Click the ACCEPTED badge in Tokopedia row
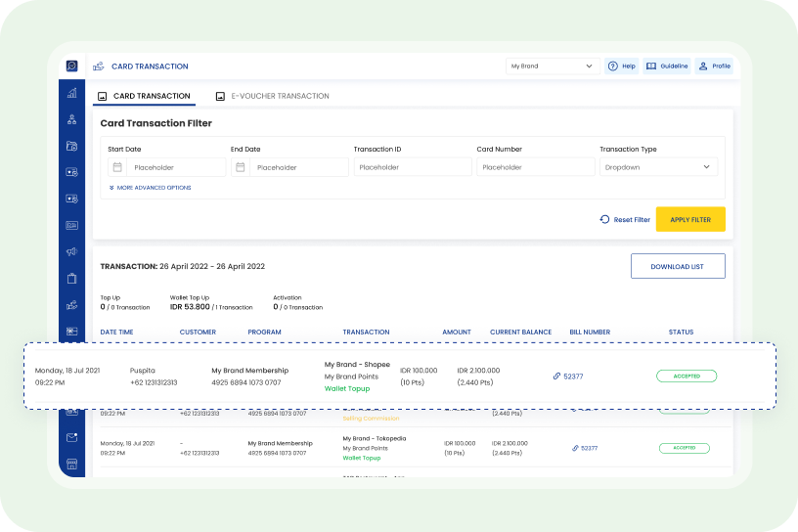Image resolution: width=798 pixels, height=532 pixels. (x=685, y=448)
